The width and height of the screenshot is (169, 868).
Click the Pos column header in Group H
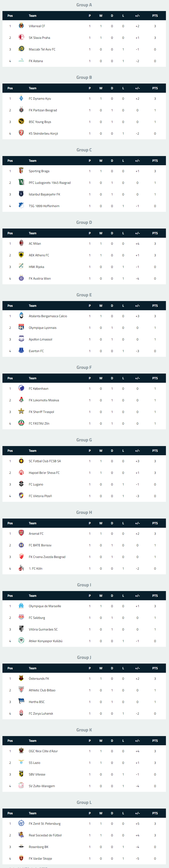(x=10, y=523)
